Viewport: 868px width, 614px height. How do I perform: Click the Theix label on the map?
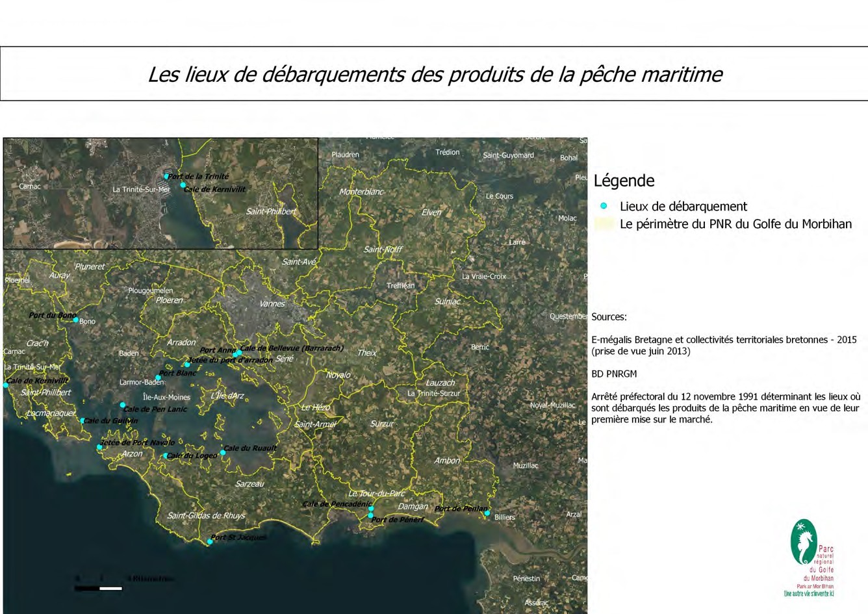367,353
